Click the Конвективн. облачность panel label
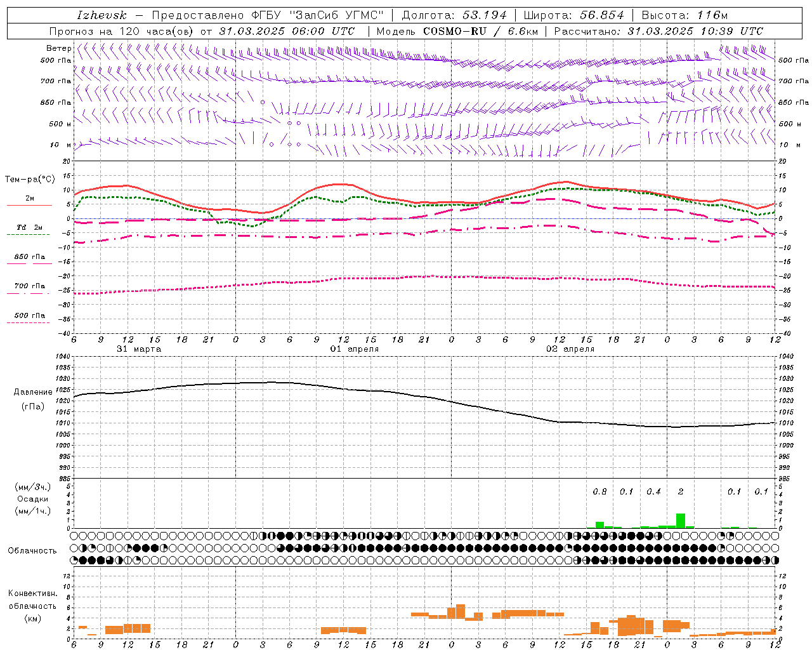812x650 pixels. [x=32, y=600]
